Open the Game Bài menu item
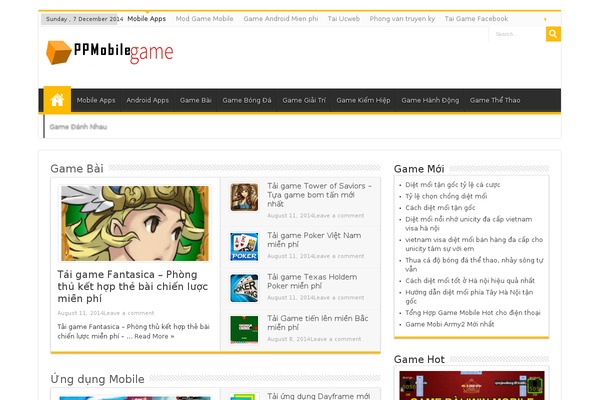The width and height of the screenshot is (600, 400). tap(196, 100)
